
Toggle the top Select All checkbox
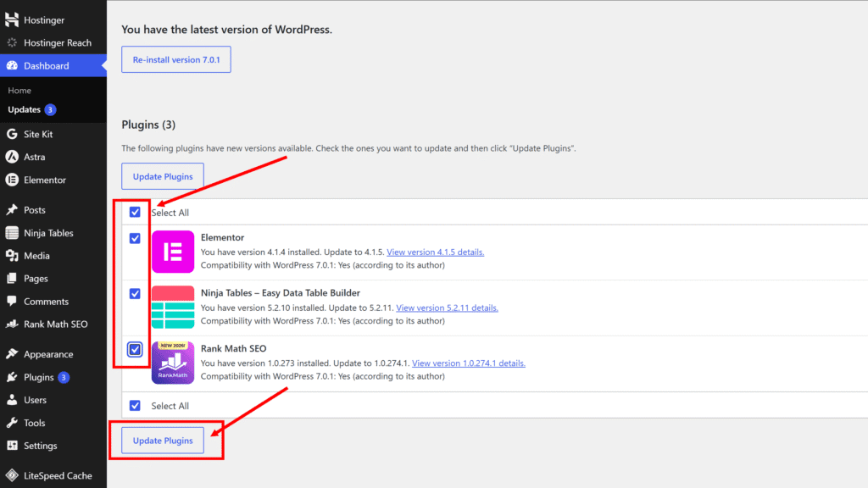(135, 212)
